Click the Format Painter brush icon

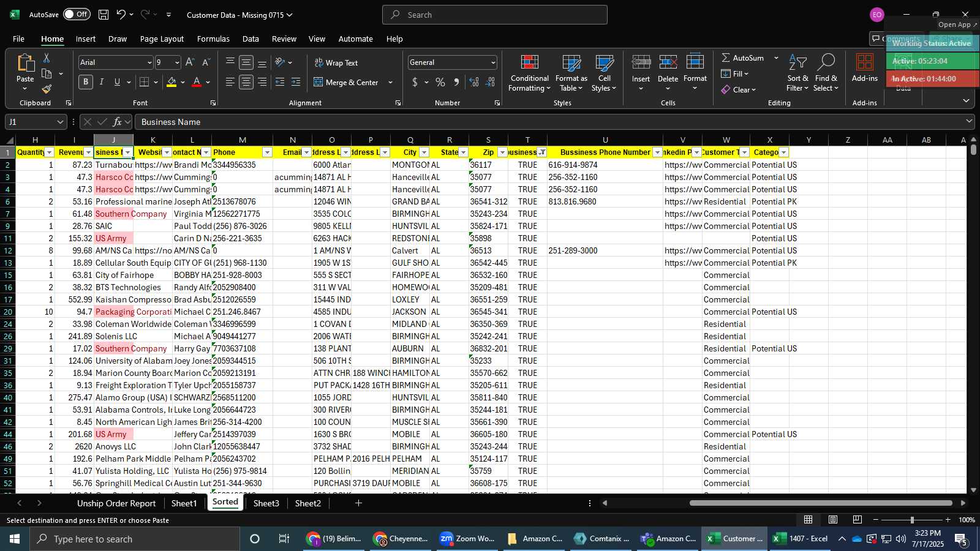[46, 89]
